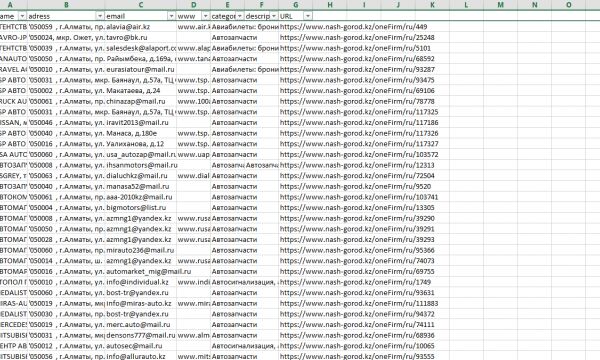The image size is (600, 360).
Task: Open the filter dropdown for the adress column
Action: pos(100,16)
